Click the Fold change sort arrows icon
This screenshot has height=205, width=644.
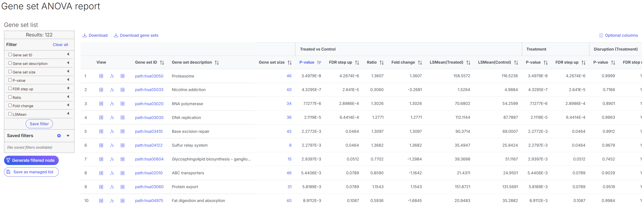pyautogui.click(x=420, y=63)
